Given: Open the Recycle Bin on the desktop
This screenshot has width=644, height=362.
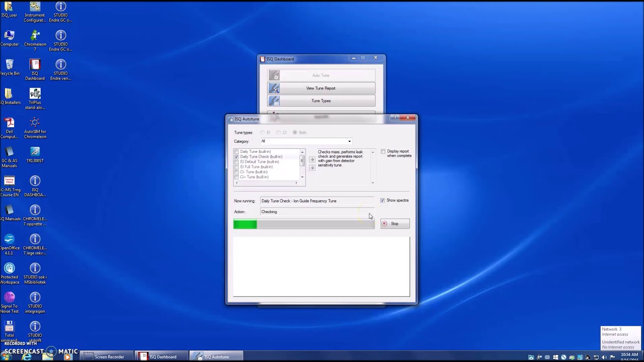Looking at the screenshot, I should point(9,67).
